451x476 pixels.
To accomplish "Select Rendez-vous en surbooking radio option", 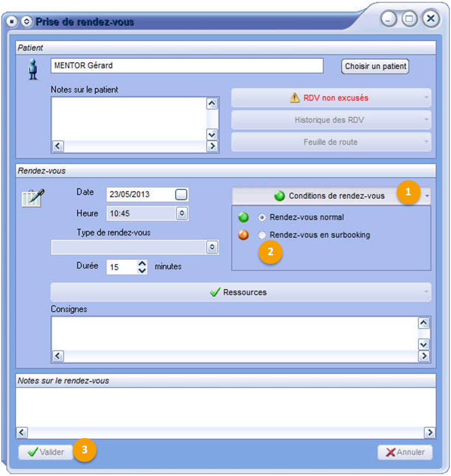I will click(262, 235).
